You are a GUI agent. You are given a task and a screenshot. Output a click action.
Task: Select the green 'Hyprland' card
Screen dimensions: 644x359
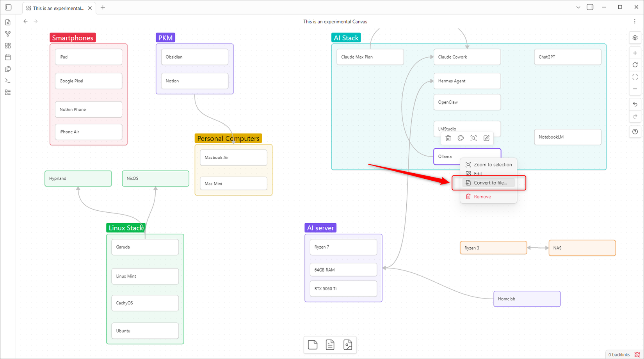click(x=78, y=178)
